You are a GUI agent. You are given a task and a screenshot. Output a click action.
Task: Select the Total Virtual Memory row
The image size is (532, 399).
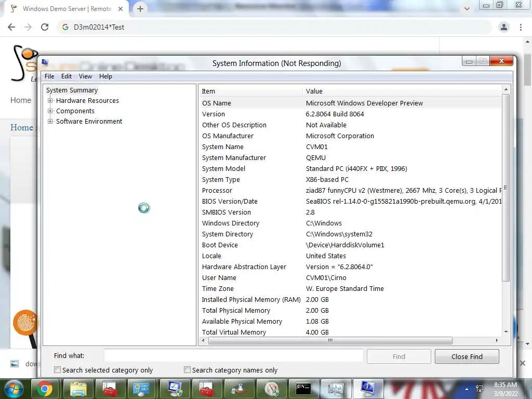(x=351, y=332)
